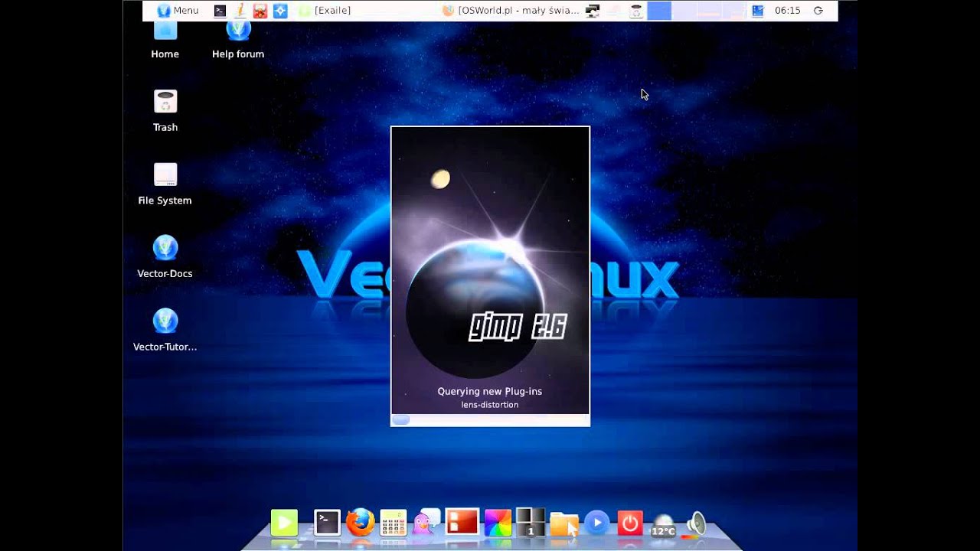Switch to the OSWorld.pl browser window

pos(511,11)
